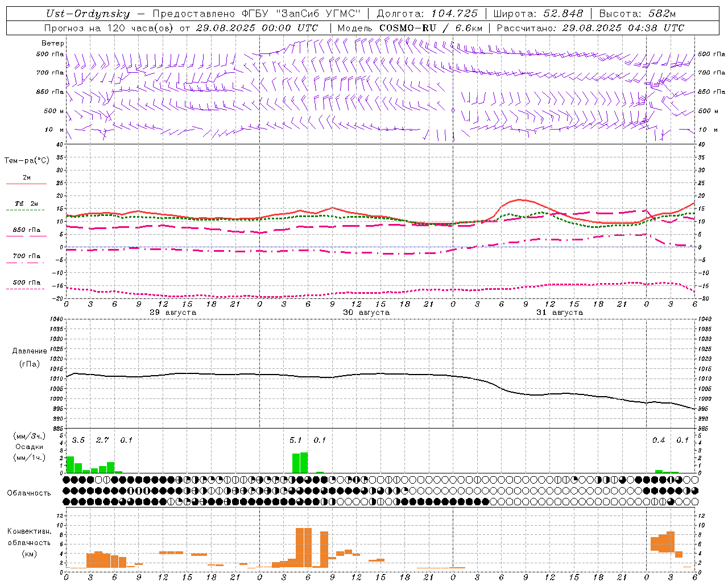The width and height of the screenshot is (728, 582).
Task: Click the solid red line sample under 2м
Action: 26,184
